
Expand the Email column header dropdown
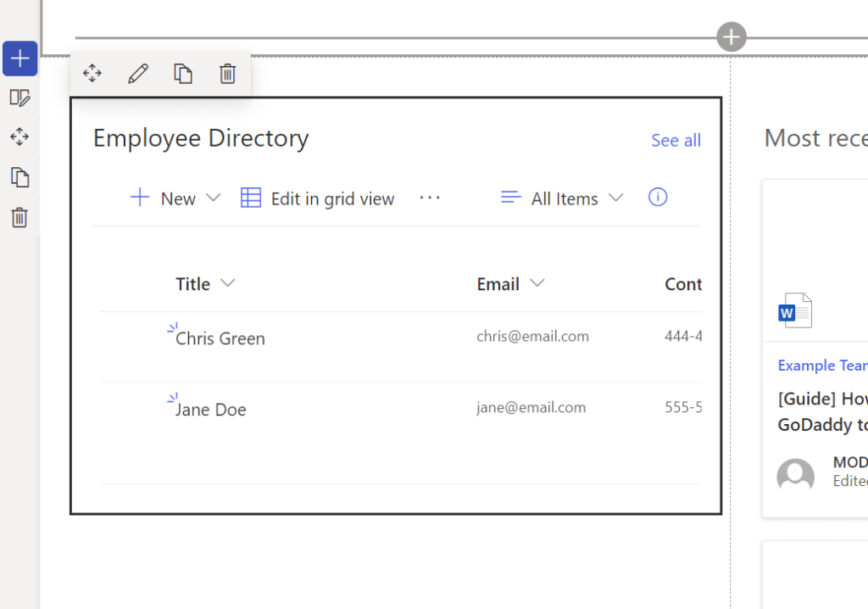click(x=537, y=283)
